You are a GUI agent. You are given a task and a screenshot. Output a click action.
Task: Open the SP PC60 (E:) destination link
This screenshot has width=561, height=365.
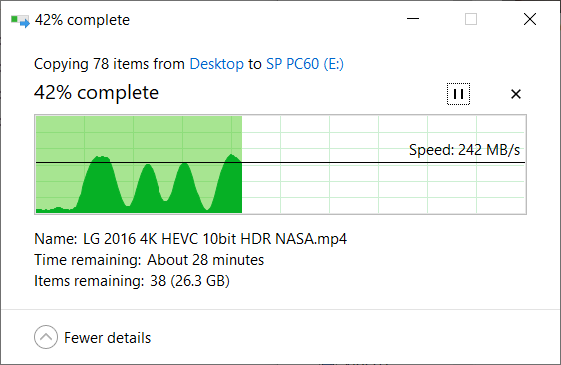(x=305, y=64)
